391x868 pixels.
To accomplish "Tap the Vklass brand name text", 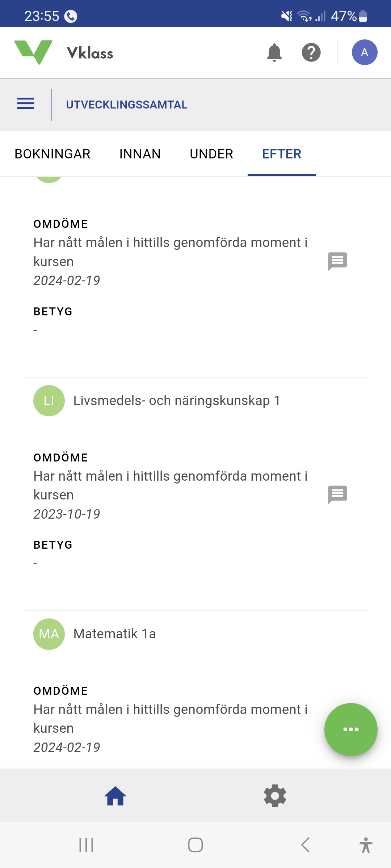I will [90, 53].
